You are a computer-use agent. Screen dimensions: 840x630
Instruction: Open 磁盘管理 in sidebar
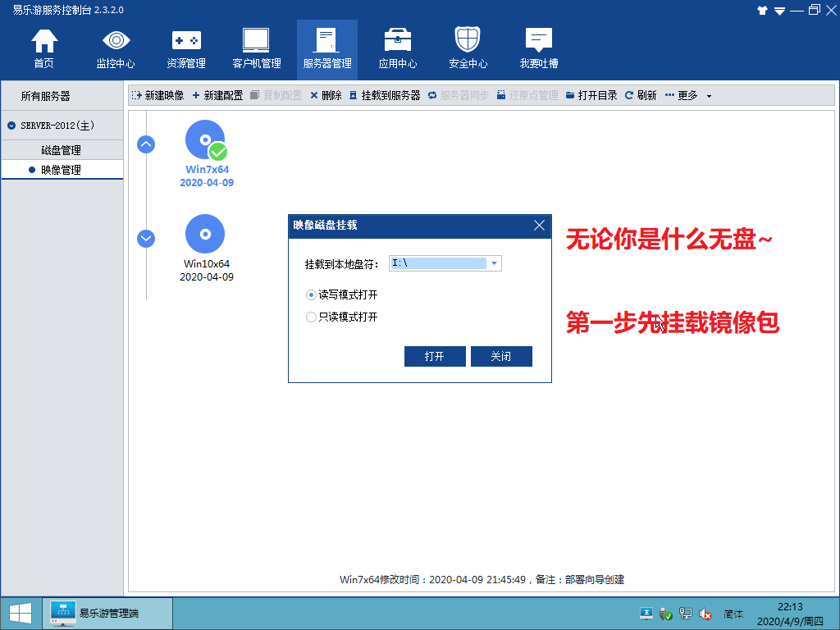tap(61, 151)
